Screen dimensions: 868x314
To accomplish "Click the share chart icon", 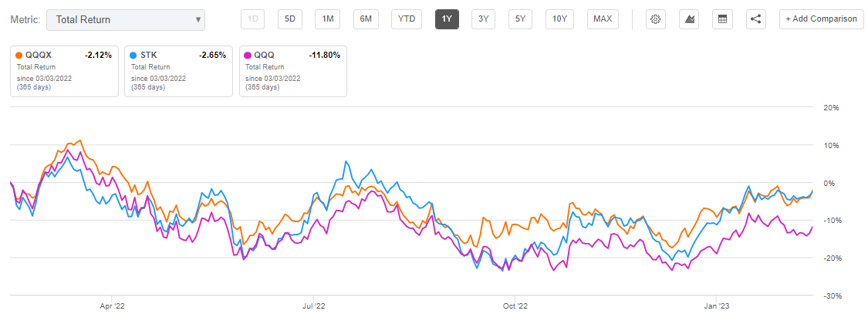I will tap(755, 19).
